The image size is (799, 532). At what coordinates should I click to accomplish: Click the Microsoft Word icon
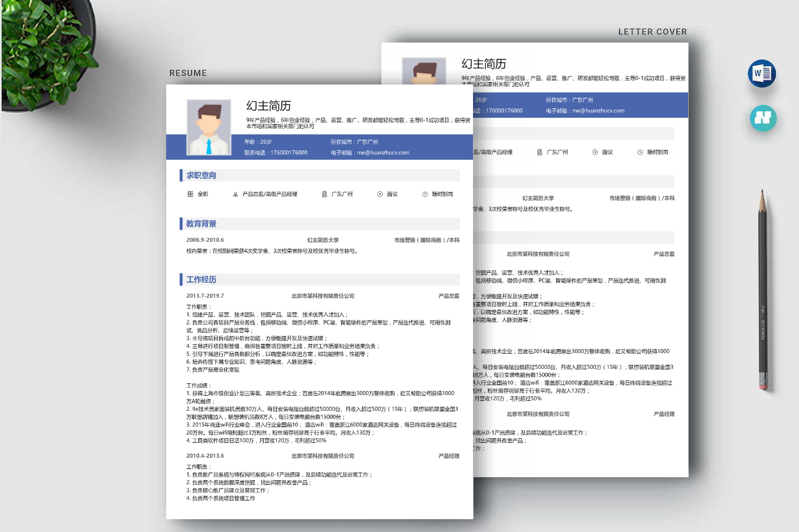tap(762, 73)
